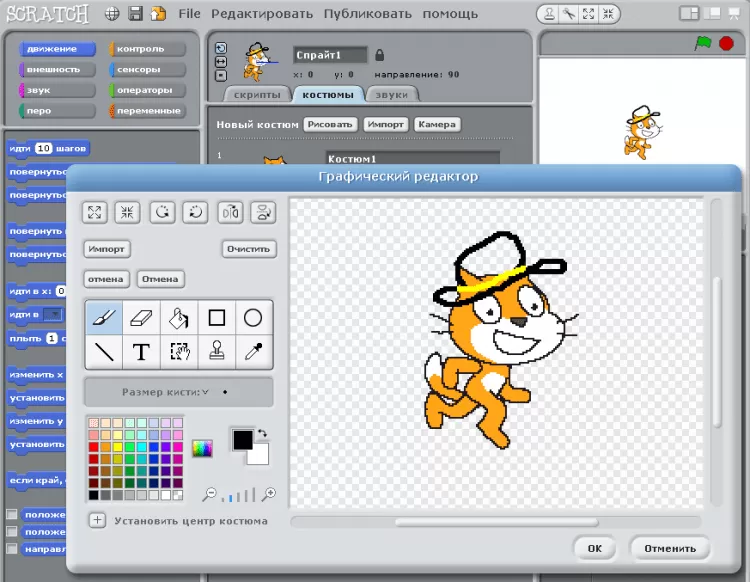The width and height of the screenshot is (750, 582).
Task: Click the black foreground color swatch
Action: [x=243, y=440]
